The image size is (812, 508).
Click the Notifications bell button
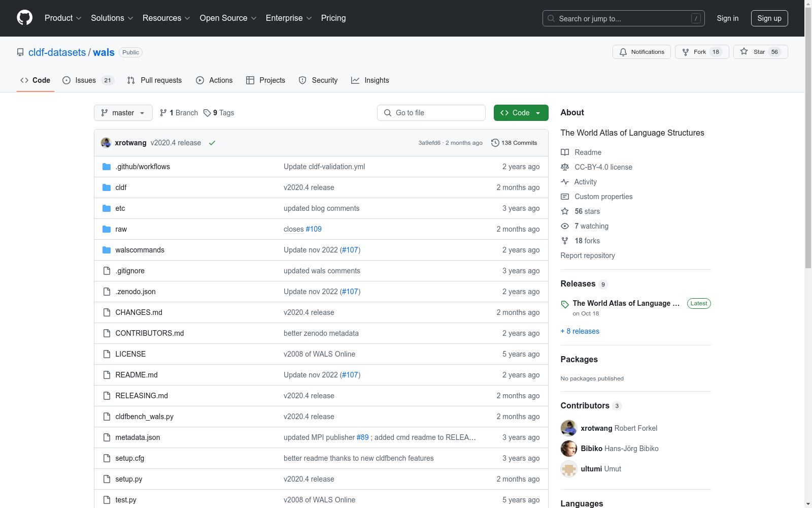(641, 52)
